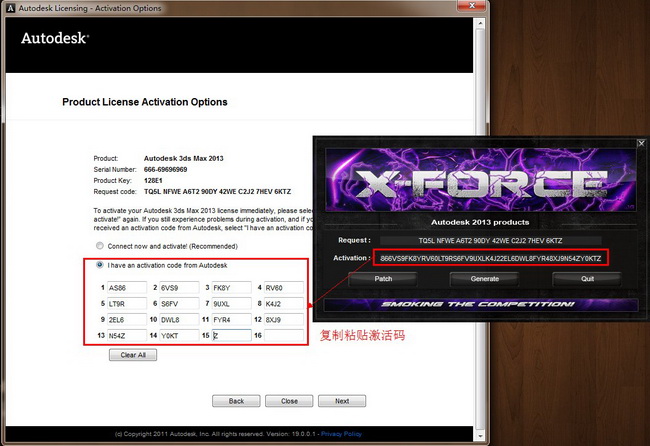Viewport: 650px width, 446px height.
Task: Select 'I have an activation code' radio button
Action: 99,264
